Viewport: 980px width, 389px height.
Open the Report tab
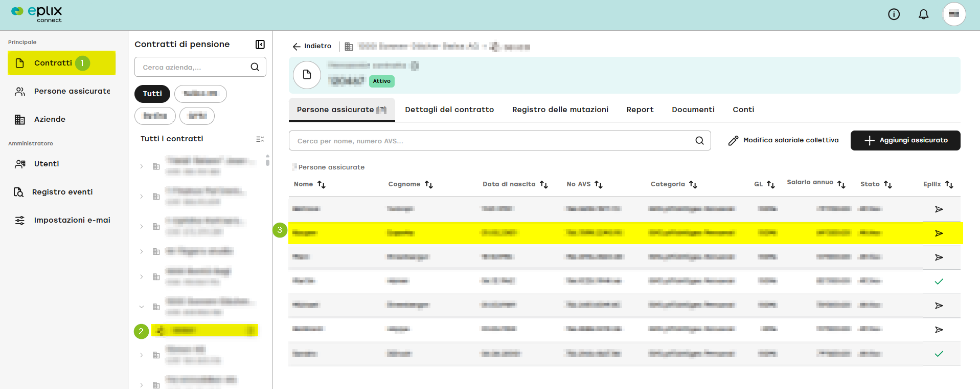[x=640, y=110]
